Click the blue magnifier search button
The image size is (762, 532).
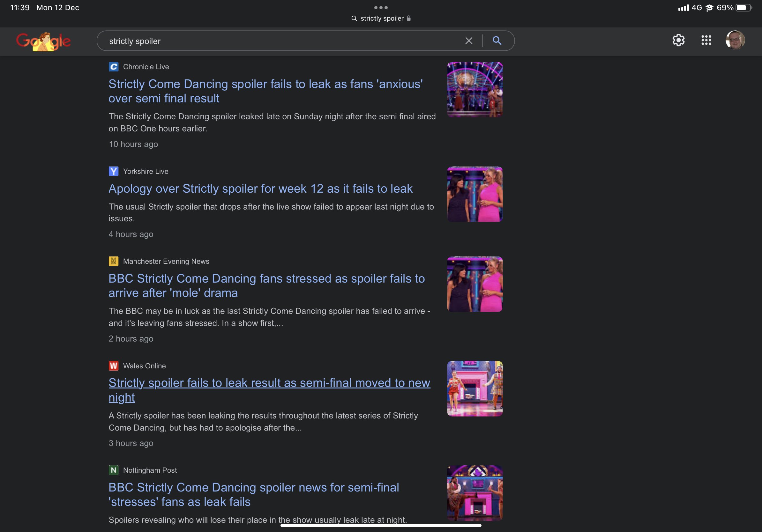497,41
